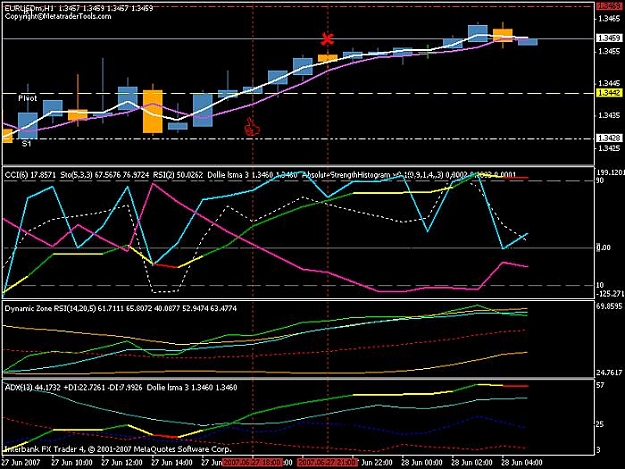625x469 pixels.
Task: Click the 1.3435 price axis value
Action: click(609, 116)
